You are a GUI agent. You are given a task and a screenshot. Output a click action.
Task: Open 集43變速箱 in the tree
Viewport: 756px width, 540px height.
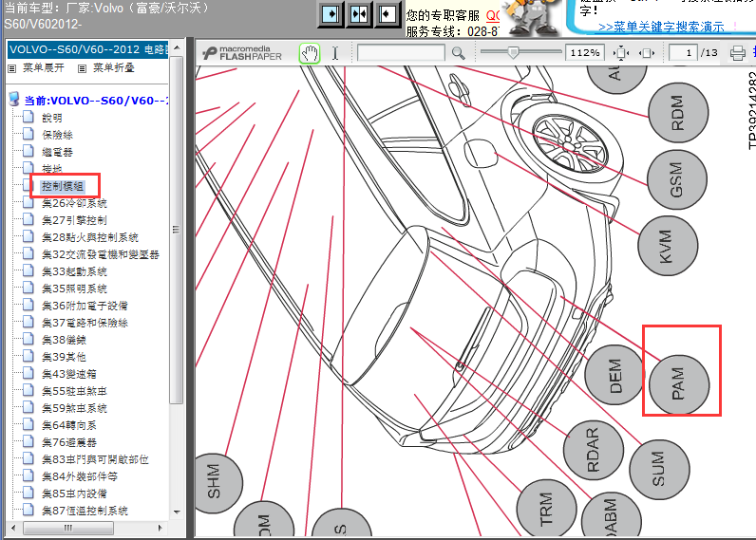(x=69, y=374)
